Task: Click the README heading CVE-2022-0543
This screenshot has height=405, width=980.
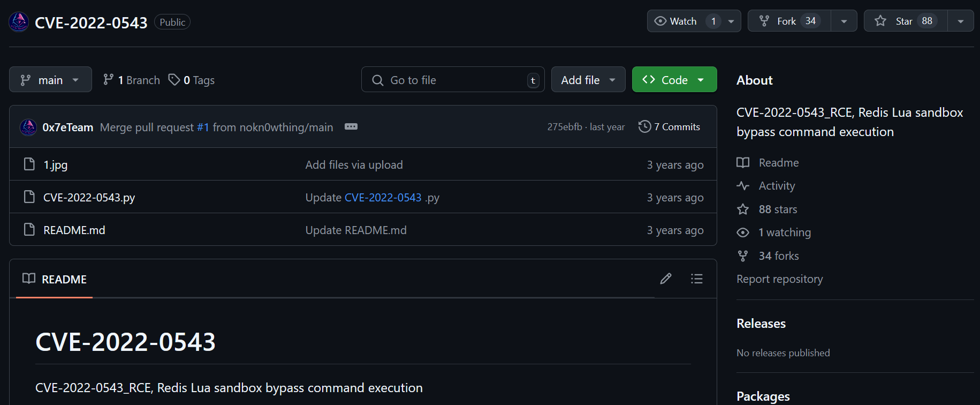Action: (x=125, y=342)
